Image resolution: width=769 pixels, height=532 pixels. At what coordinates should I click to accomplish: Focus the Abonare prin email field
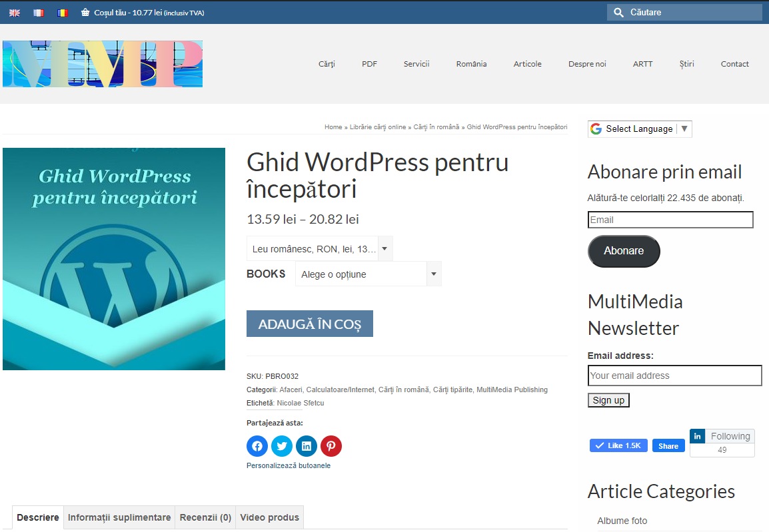tap(670, 220)
